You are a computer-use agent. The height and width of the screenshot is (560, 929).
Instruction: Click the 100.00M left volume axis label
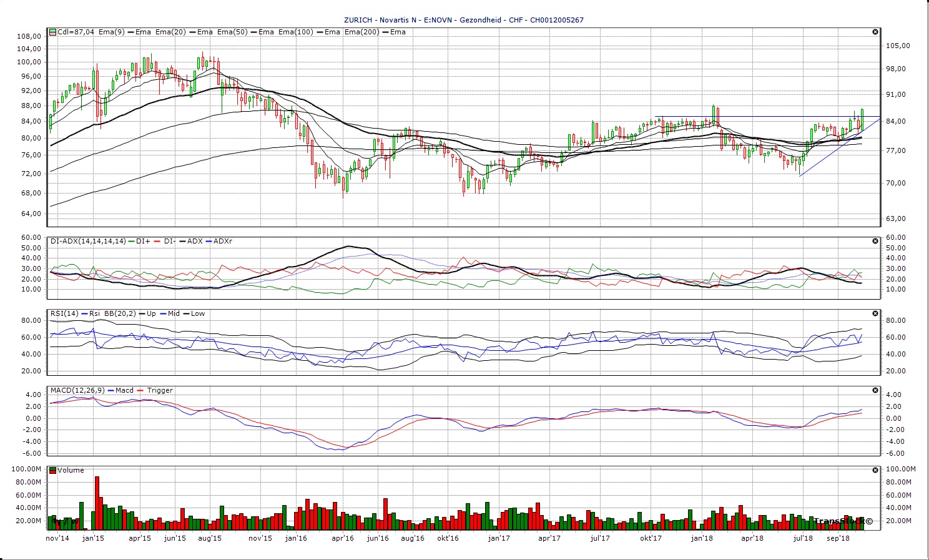27,469
